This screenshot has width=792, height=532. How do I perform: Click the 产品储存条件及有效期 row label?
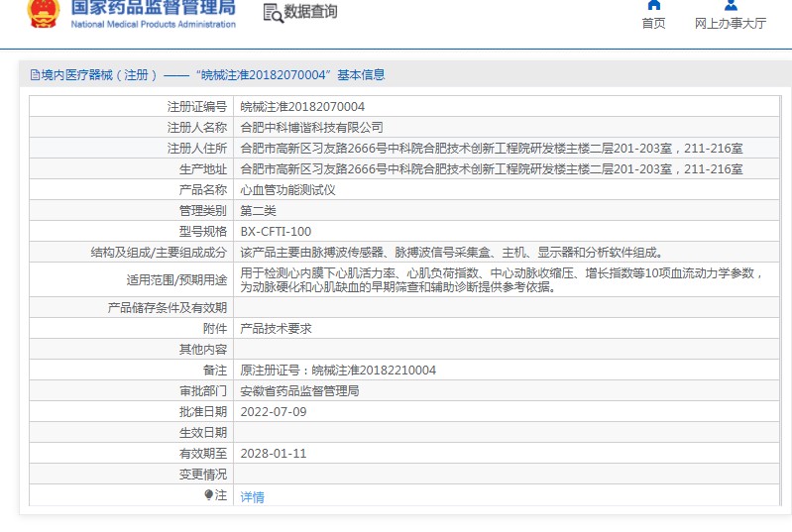(168, 308)
